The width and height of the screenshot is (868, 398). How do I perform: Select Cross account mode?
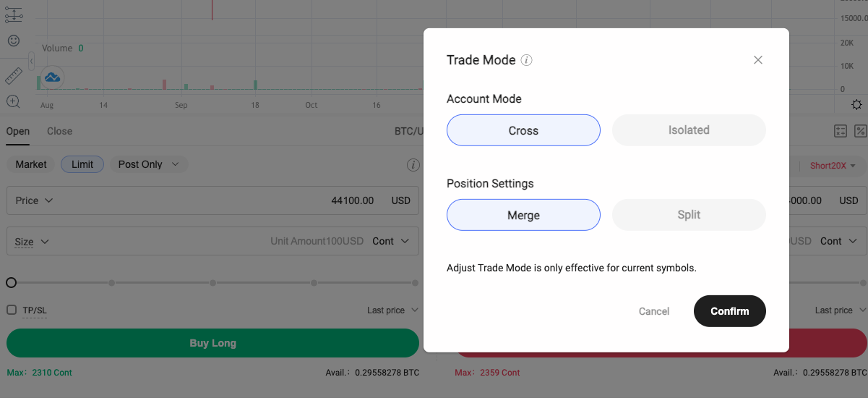[x=523, y=130]
